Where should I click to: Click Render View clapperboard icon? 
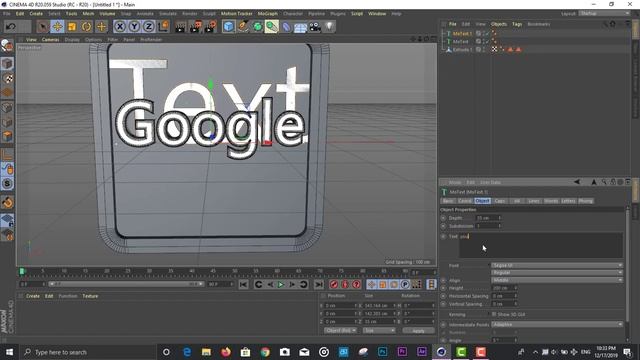180,27
